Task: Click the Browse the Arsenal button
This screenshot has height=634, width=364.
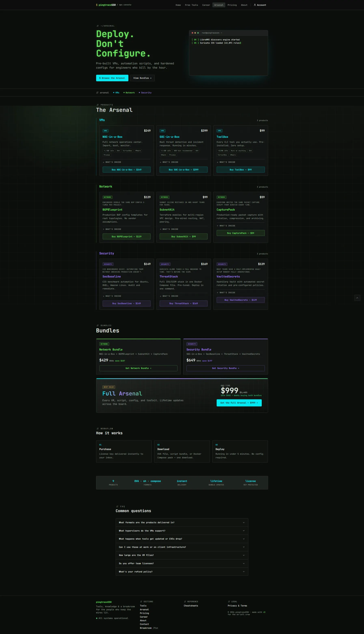Action: coord(112,78)
